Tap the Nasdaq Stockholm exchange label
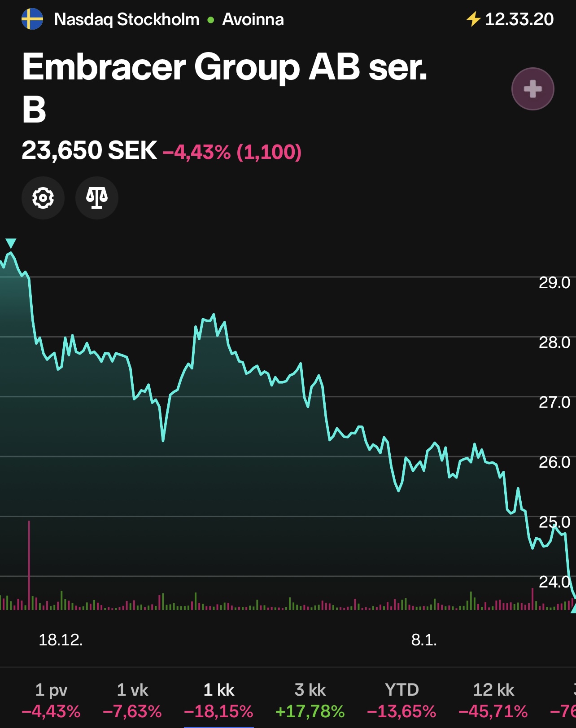Viewport: 576px width, 728px height. (127, 19)
